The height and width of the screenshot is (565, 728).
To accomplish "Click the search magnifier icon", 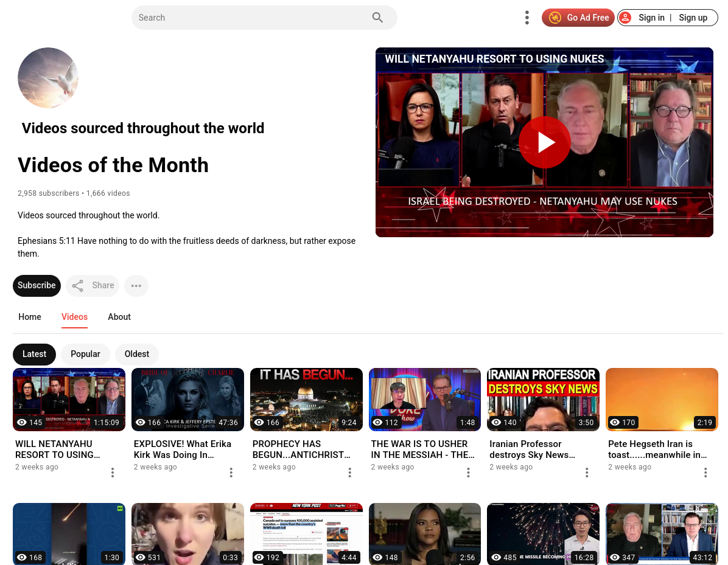I will click(377, 18).
